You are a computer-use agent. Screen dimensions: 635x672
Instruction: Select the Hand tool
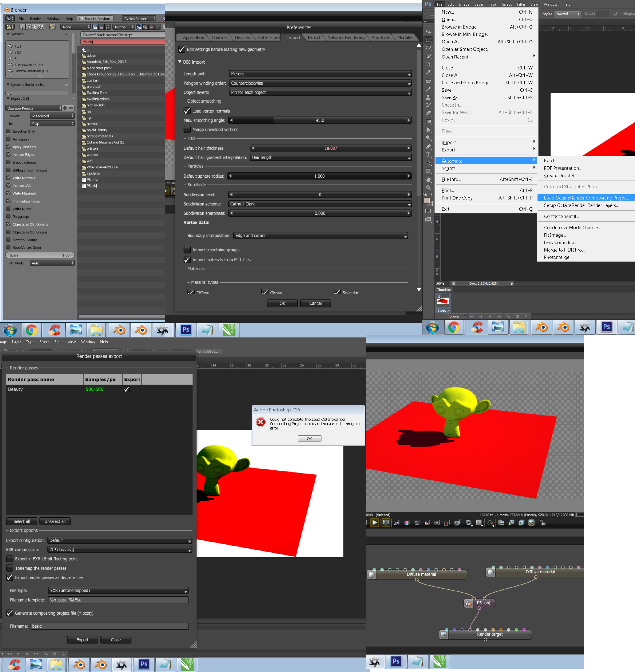[428, 180]
